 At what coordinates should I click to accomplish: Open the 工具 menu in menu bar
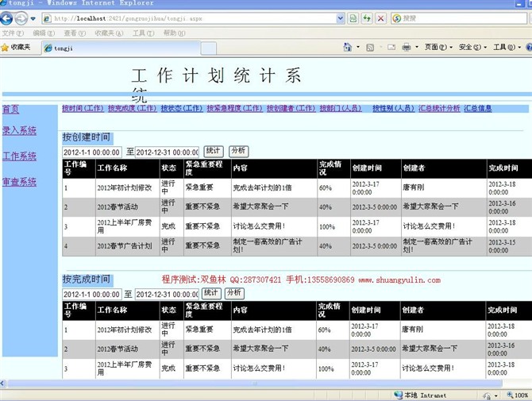pos(143,33)
